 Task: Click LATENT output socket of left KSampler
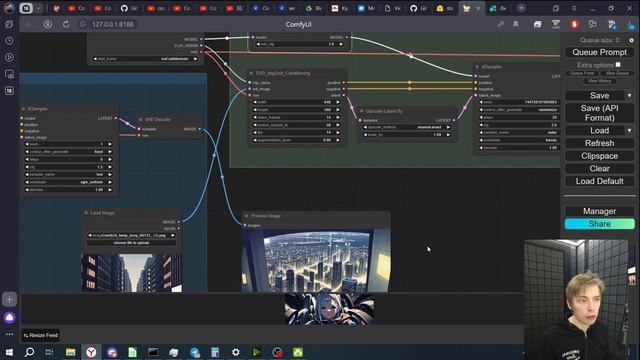click(x=116, y=118)
